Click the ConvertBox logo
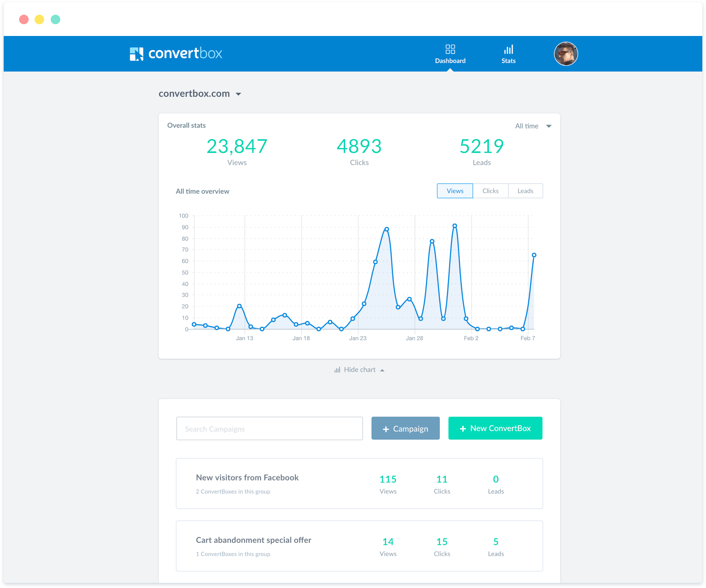The height and width of the screenshot is (588, 706). (176, 54)
